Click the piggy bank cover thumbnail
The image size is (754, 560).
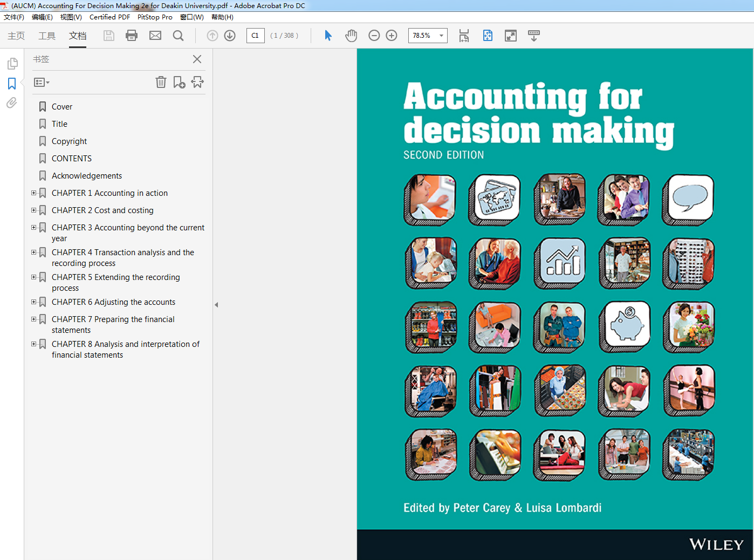click(x=625, y=327)
